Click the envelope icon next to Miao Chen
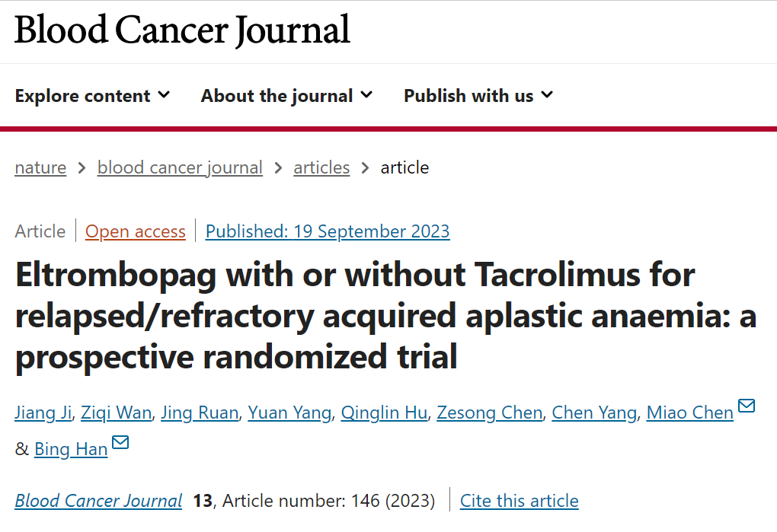777x532 pixels. coord(747,406)
